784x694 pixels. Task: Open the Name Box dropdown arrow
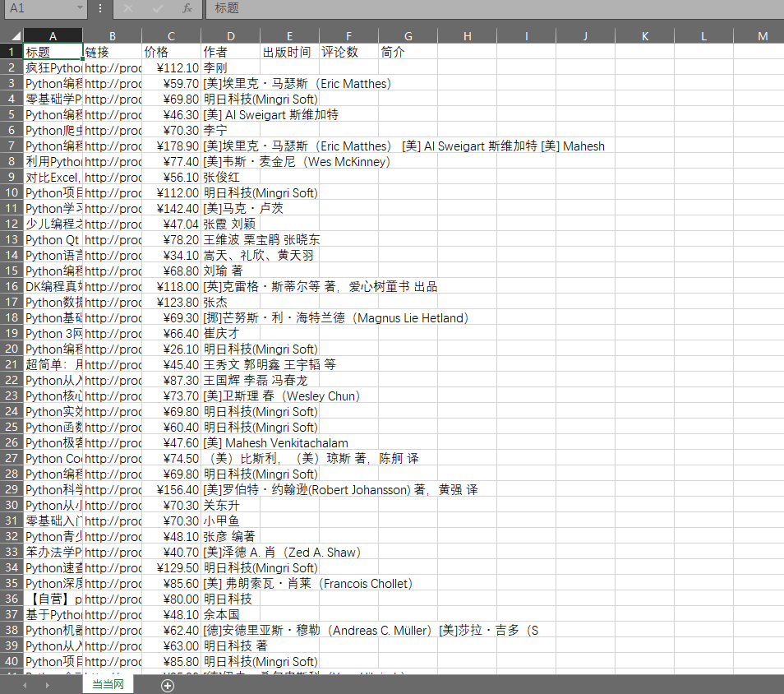80,8
